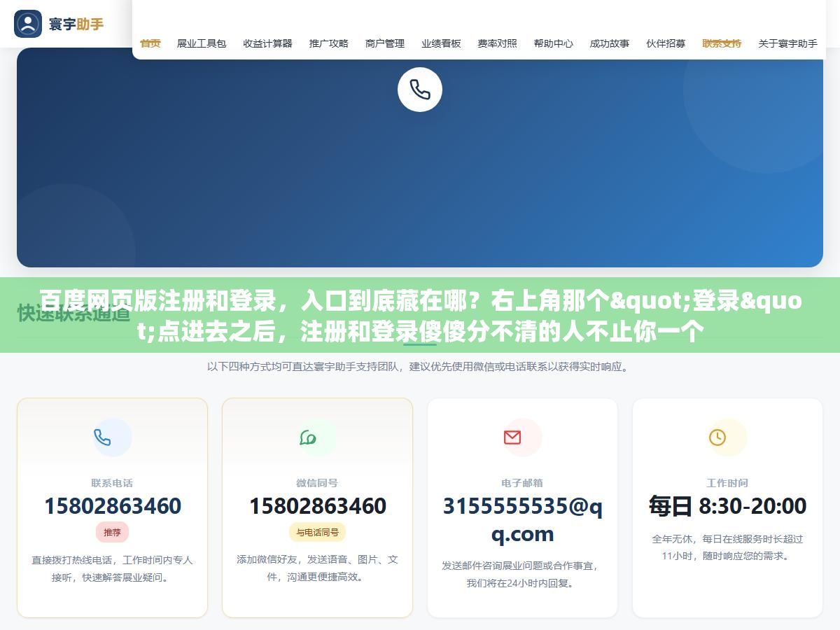Click the 微信同号 card label
The height and width of the screenshot is (630, 840).
pos(317,483)
